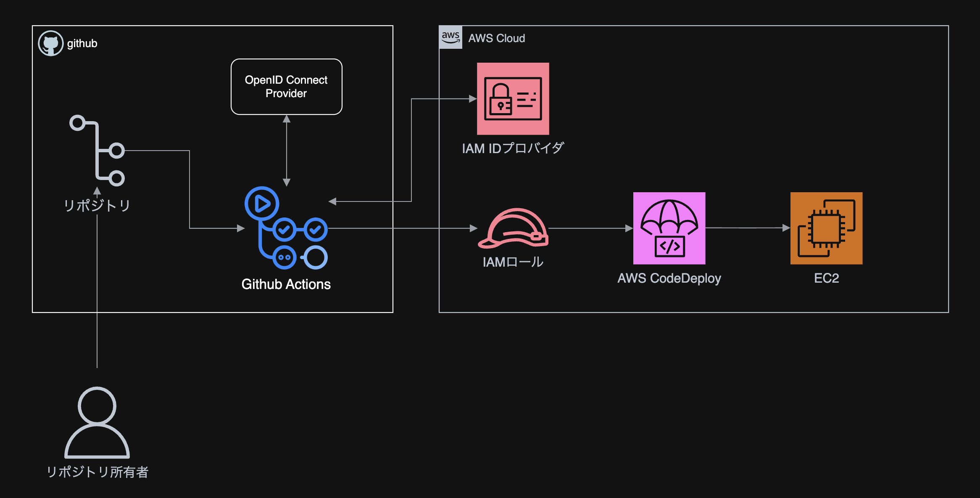Select the orange EC2 chip icon
The height and width of the screenshot is (498, 980).
point(826,228)
